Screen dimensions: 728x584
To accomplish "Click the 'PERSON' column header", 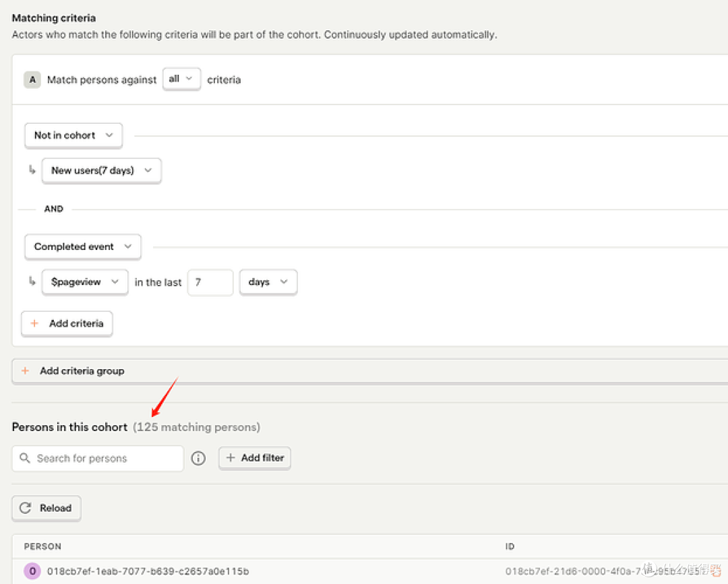I will coord(42,546).
